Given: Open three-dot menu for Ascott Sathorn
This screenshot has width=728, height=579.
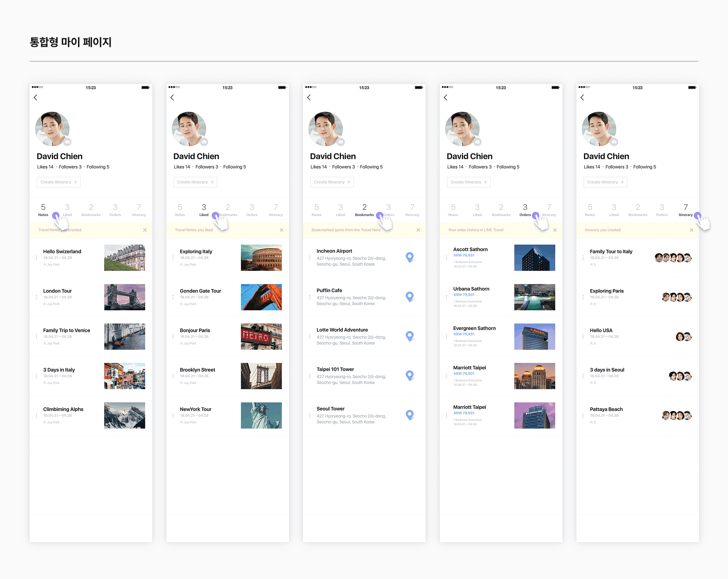Looking at the screenshot, I should click(x=446, y=258).
